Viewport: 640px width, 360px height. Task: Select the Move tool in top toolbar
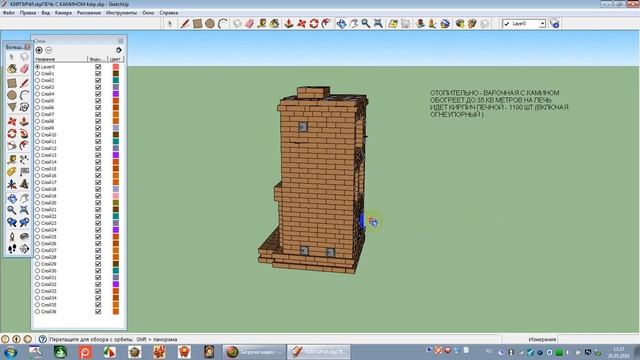tap(301, 24)
